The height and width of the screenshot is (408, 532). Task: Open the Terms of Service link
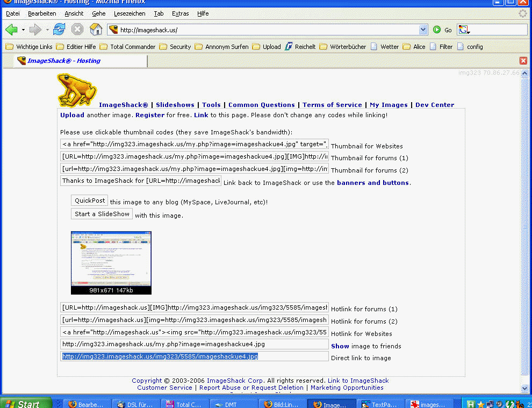tap(332, 105)
